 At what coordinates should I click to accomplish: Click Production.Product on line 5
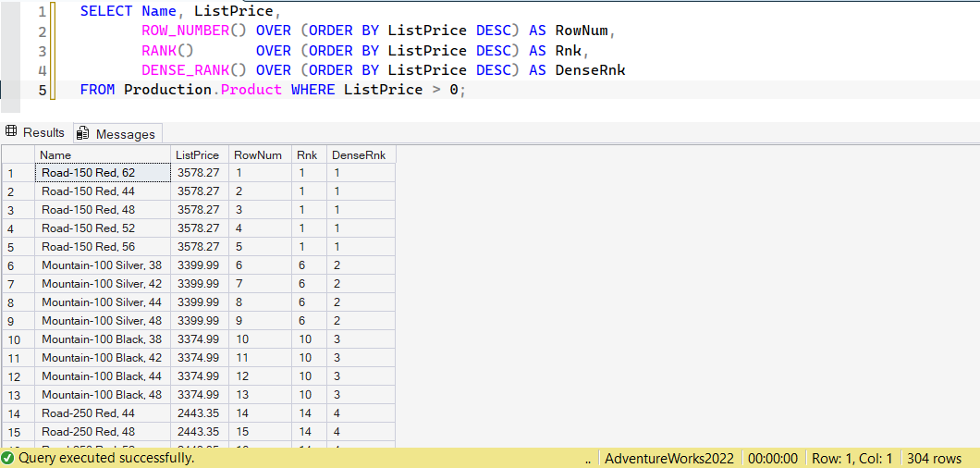(x=203, y=90)
